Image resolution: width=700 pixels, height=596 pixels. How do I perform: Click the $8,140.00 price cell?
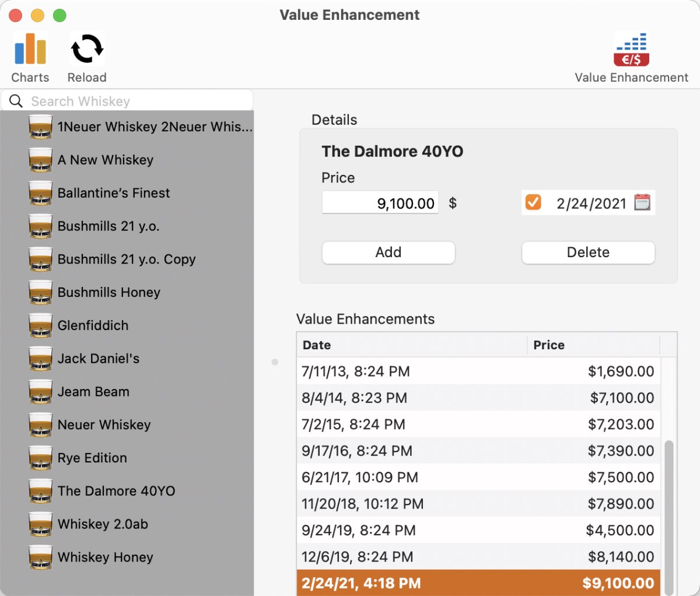point(621,557)
